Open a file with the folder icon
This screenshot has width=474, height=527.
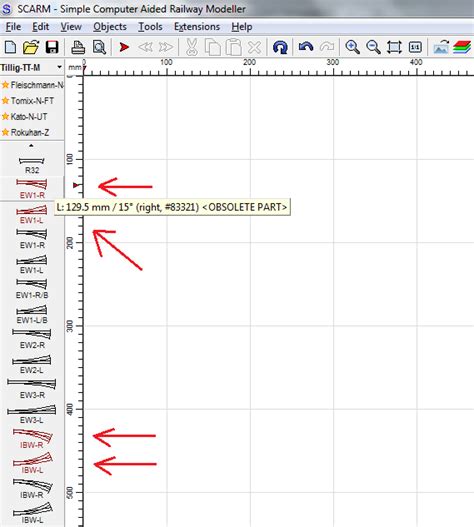[31, 47]
